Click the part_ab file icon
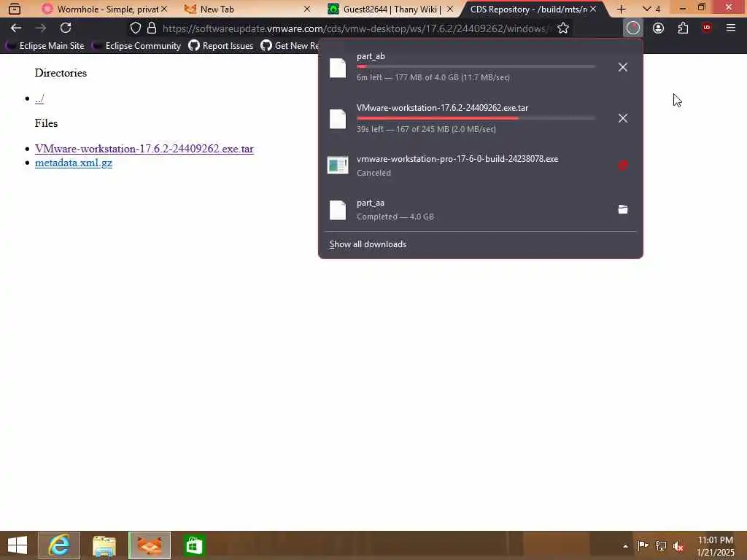The image size is (747, 560). (x=338, y=68)
